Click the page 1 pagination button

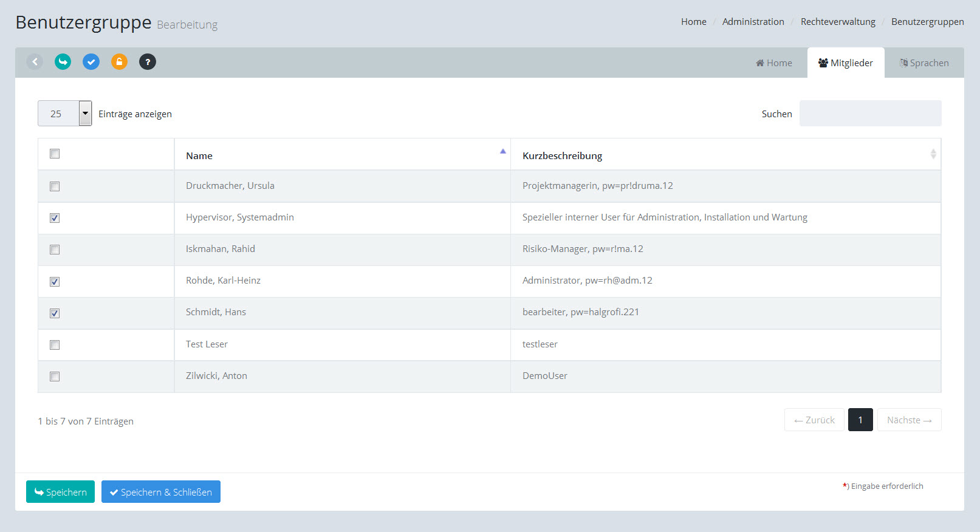click(x=860, y=420)
